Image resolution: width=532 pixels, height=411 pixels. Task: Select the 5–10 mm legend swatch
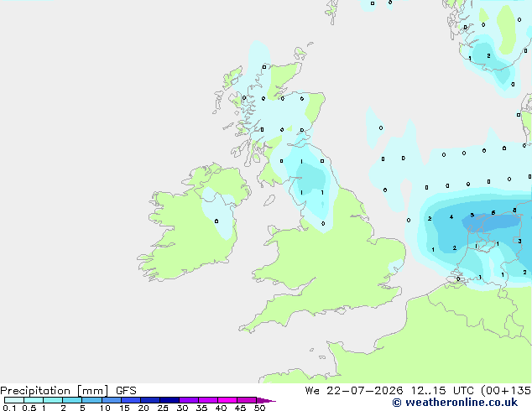point(91,400)
